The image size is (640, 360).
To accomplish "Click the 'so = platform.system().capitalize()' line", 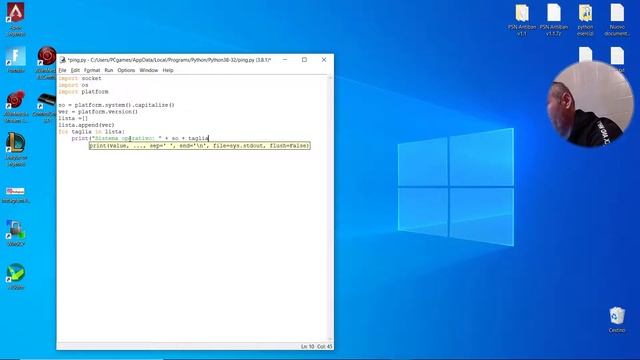I will tap(116, 105).
